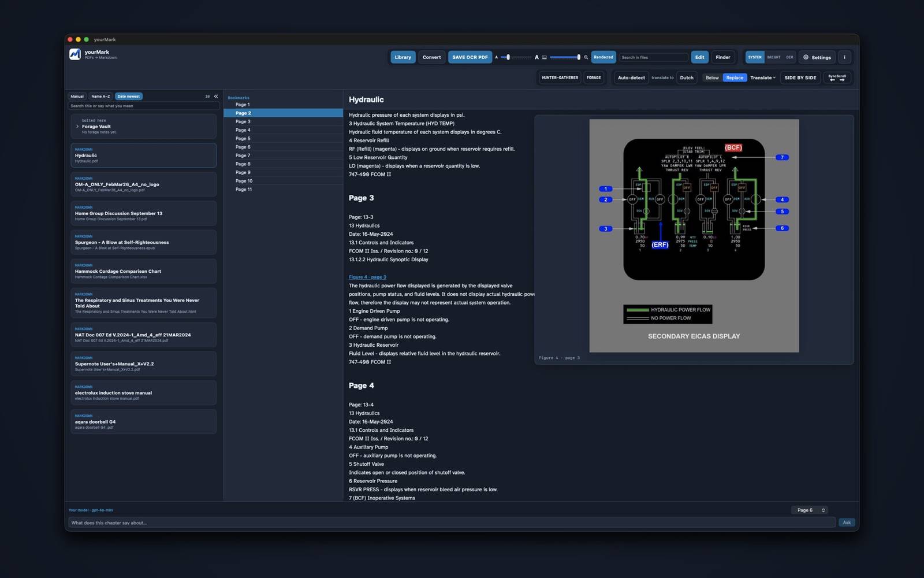The width and height of the screenshot is (924, 578).
Task: Switch theme to BRIGHT
Action: tap(774, 57)
